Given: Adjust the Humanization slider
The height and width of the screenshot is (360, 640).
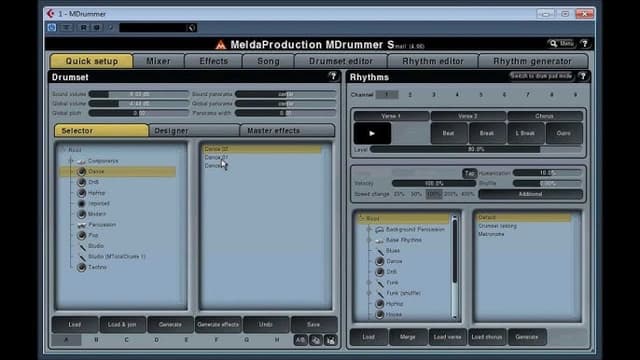Looking at the screenshot, I should tap(547, 173).
